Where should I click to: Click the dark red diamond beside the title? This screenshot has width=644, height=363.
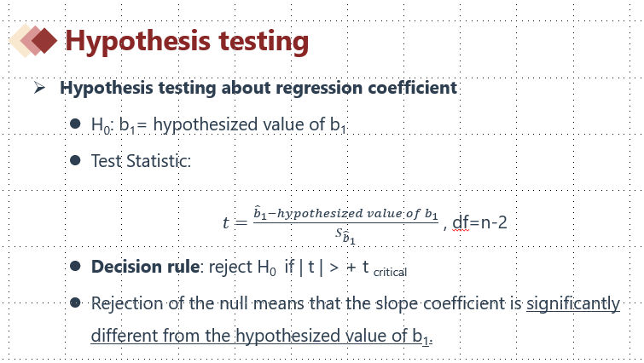46,40
